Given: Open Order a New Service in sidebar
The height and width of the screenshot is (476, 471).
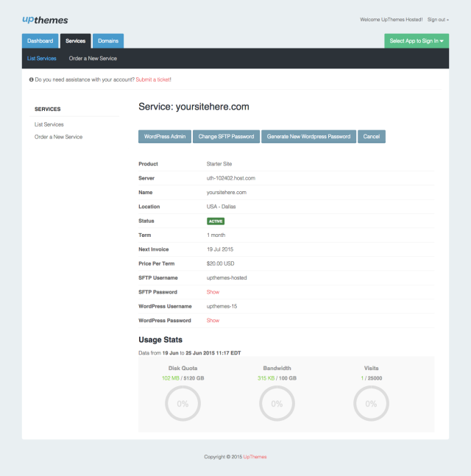Looking at the screenshot, I should [x=58, y=137].
